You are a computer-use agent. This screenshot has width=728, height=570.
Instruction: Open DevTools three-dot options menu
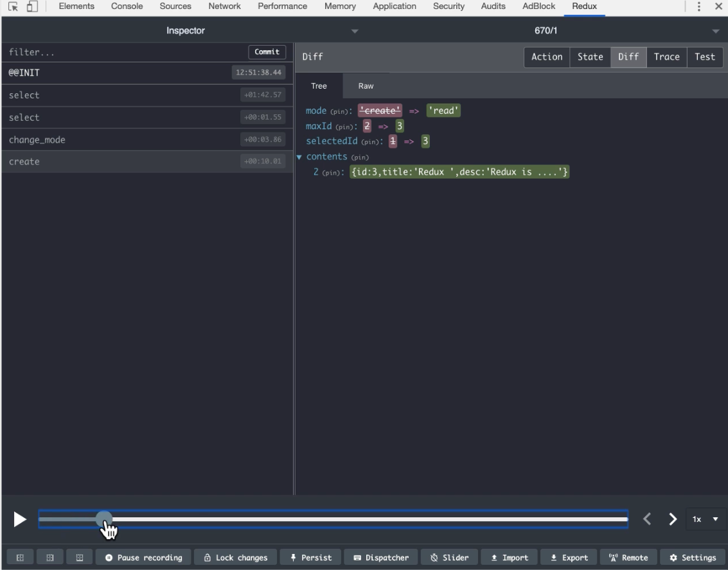[698, 6]
